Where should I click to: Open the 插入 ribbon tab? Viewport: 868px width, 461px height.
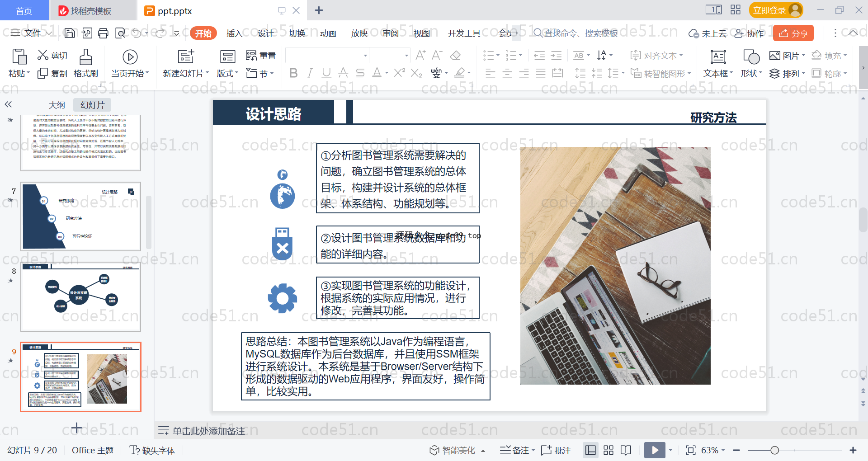pyautogui.click(x=234, y=33)
